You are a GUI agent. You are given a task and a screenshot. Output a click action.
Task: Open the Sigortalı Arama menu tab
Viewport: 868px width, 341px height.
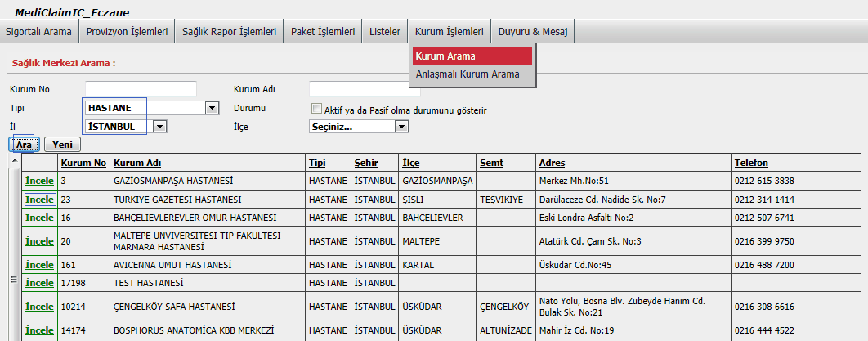39,32
